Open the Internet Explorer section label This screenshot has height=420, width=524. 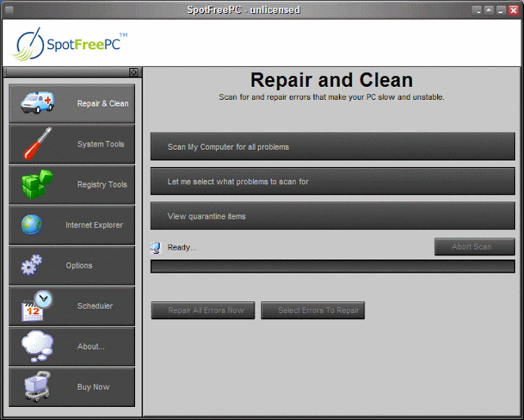94,225
